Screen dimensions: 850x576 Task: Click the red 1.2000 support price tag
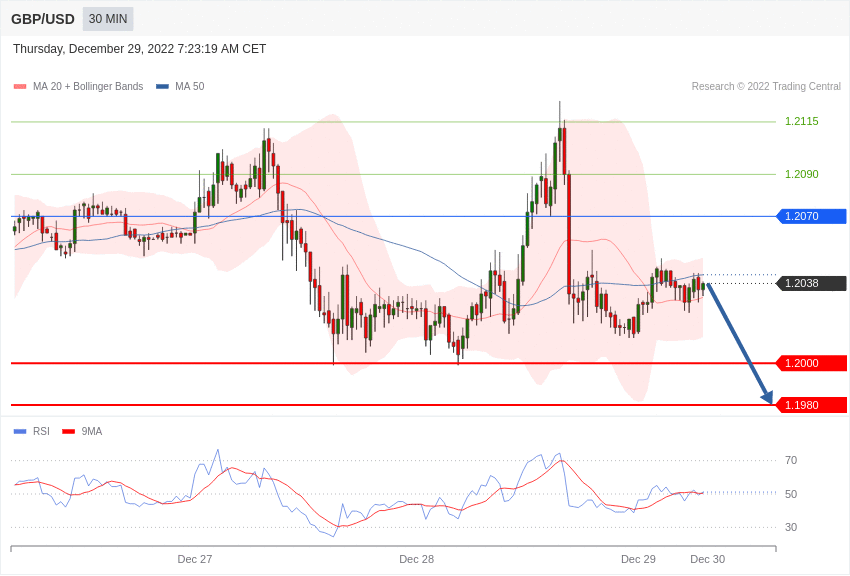click(x=812, y=363)
